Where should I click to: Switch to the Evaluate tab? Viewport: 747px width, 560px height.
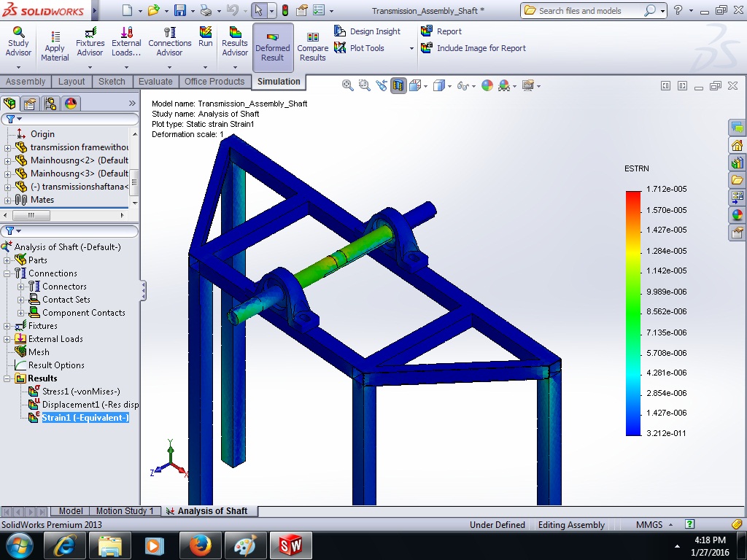point(155,82)
